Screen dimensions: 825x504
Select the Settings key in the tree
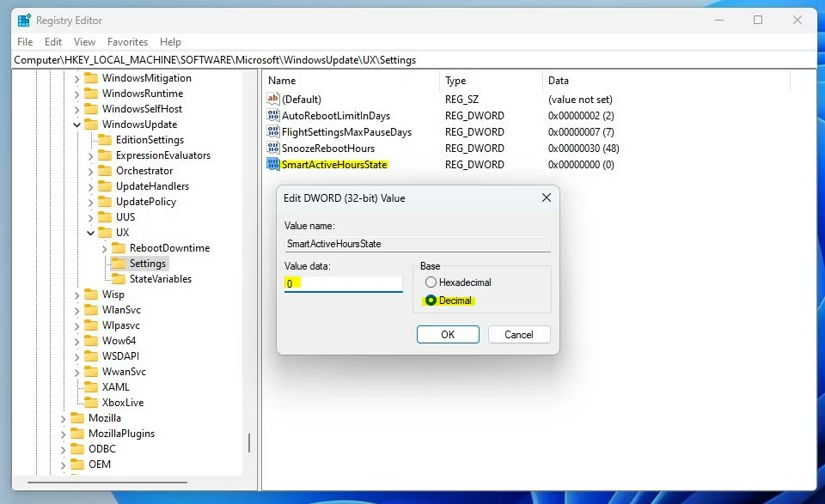click(x=147, y=264)
